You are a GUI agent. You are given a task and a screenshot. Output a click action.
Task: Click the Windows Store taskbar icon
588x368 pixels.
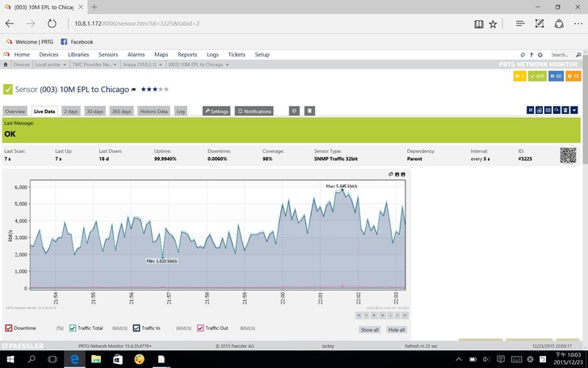(x=118, y=358)
